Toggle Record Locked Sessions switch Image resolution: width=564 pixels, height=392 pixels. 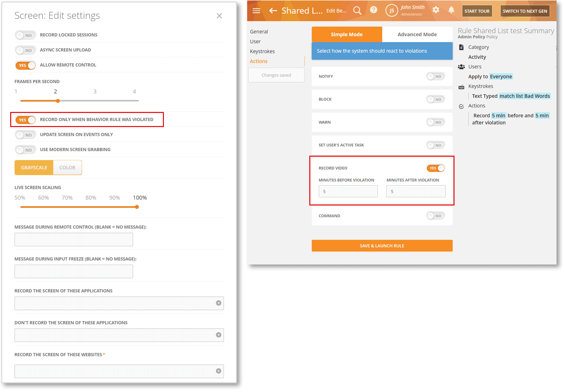click(25, 35)
